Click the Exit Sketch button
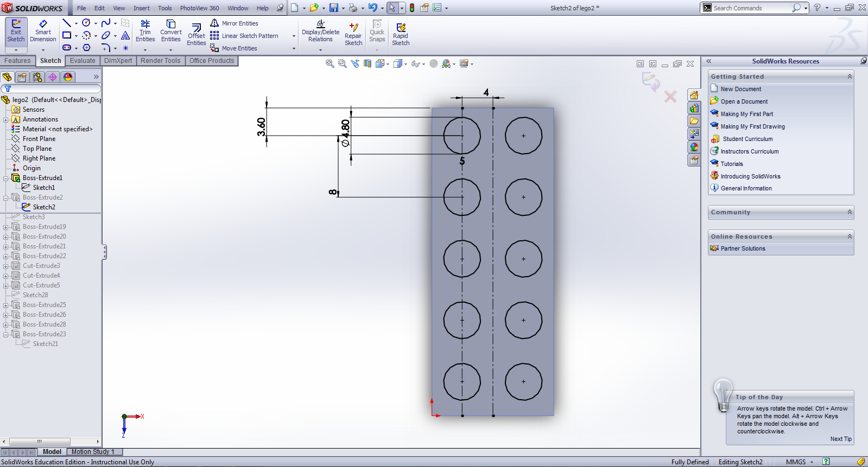The height and width of the screenshot is (467, 868). (16, 31)
